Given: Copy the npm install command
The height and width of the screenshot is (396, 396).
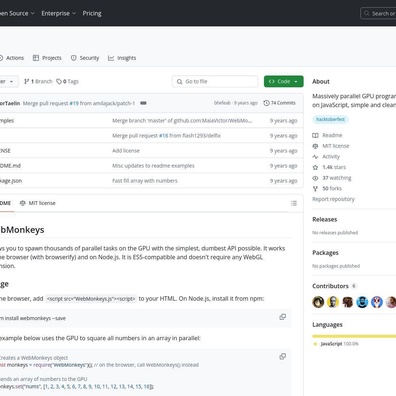Looking at the screenshot, I should [x=283, y=317].
